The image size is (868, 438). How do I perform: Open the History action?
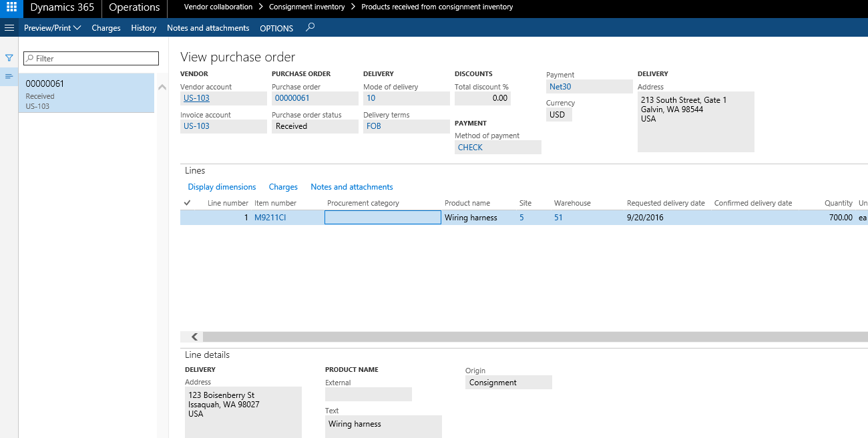[144, 28]
